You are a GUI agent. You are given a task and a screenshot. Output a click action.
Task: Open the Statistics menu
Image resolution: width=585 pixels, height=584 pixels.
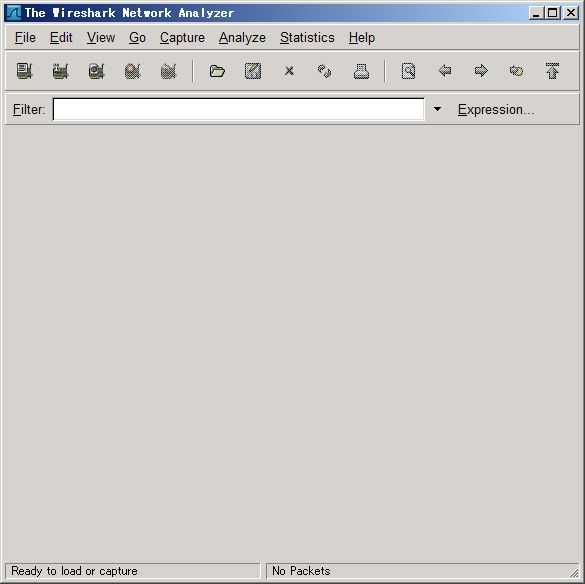click(307, 38)
